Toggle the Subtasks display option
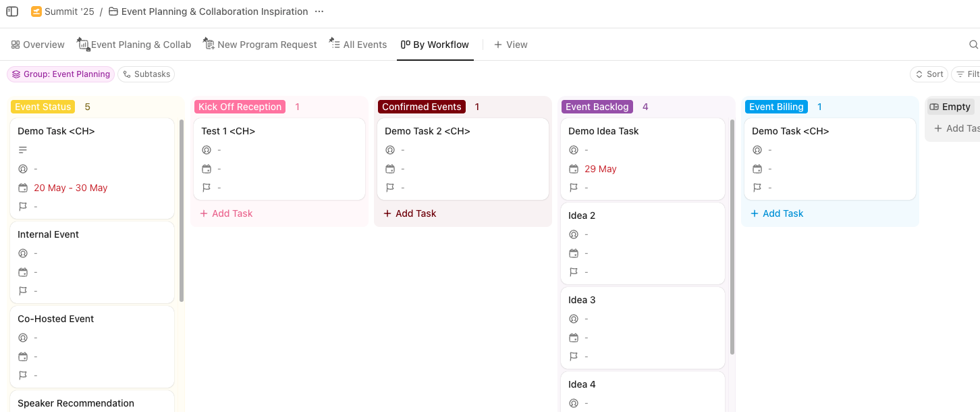The width and height of the screenshot is (980, 414). [x=146, y=74]
